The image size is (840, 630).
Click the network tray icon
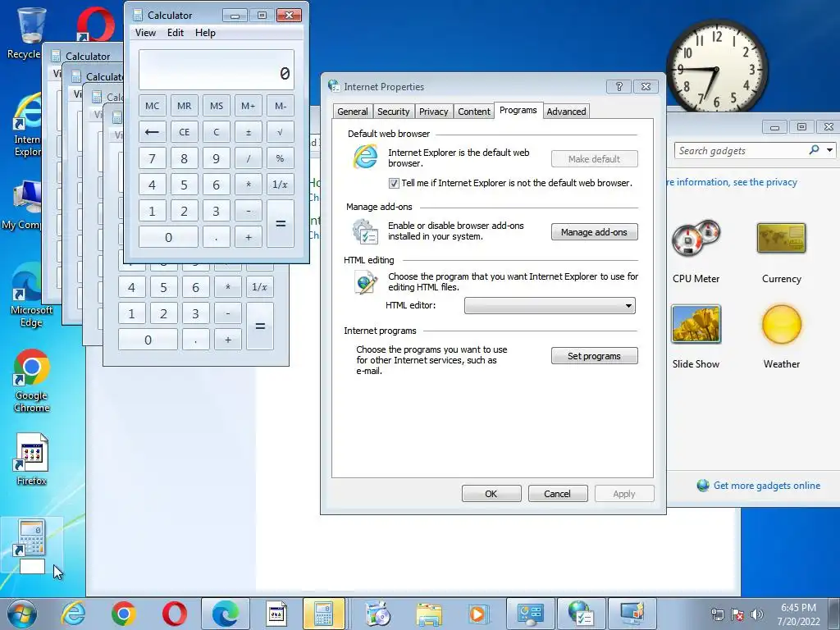717,614
